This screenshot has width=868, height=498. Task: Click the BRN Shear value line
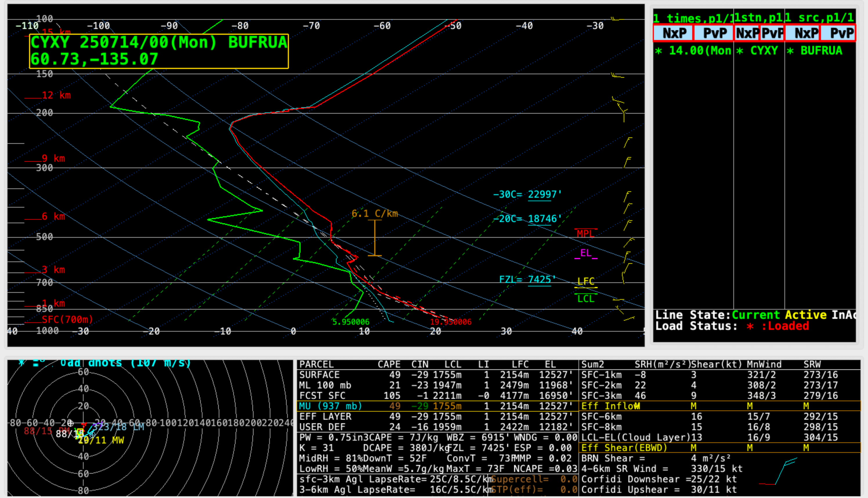[656, 458]
